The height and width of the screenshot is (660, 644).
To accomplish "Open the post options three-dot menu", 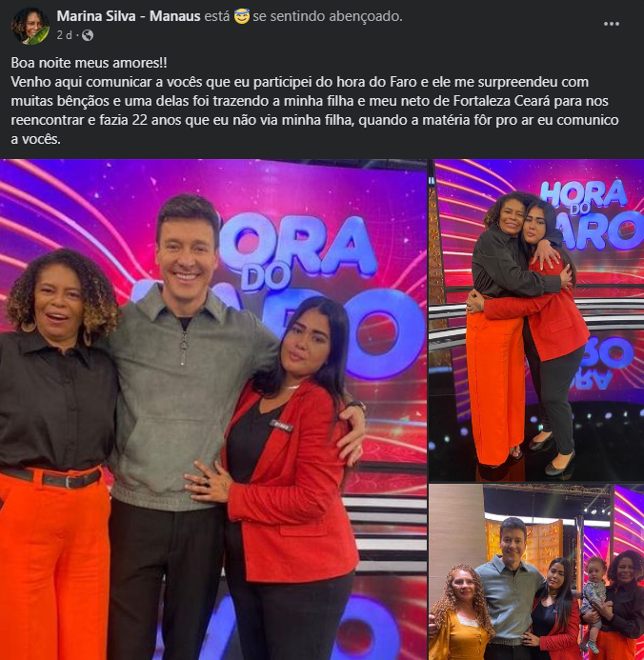I will (612, 24).
